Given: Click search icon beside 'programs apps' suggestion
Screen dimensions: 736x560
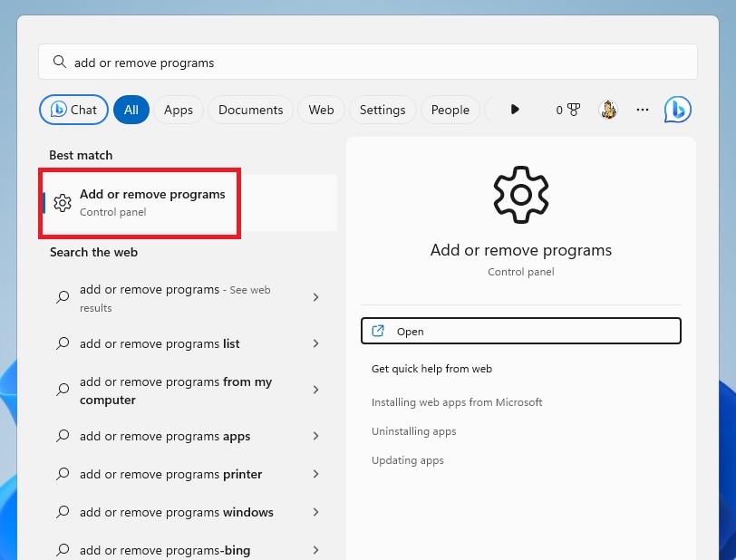Looking at the screenshot, I should (x=63, y=436).
